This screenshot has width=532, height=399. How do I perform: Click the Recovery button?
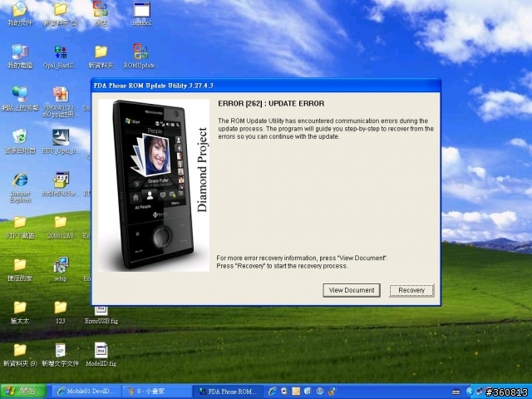(x=411, y=290)
